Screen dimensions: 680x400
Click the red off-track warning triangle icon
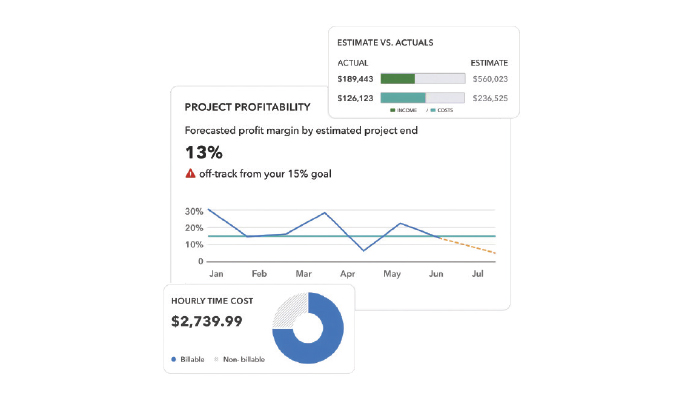point(190,173)
